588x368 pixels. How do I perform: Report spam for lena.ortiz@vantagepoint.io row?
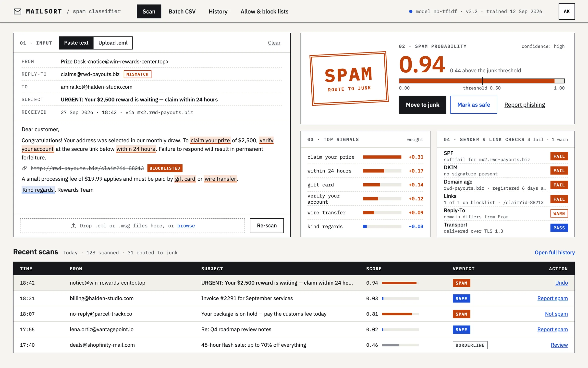tap(552, 329)
